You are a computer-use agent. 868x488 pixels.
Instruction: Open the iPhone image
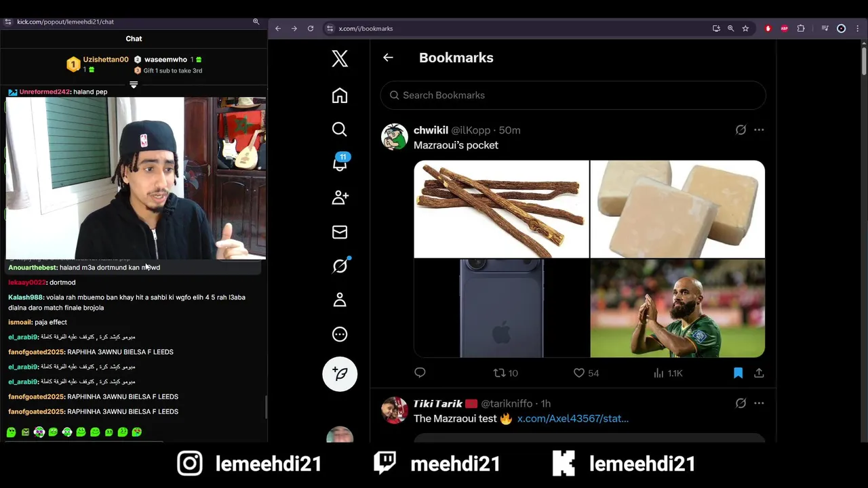pos(501,308)
